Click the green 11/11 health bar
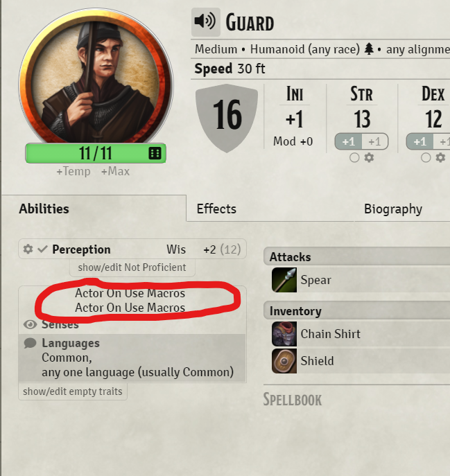450x476 pixels. coord(96,153)
